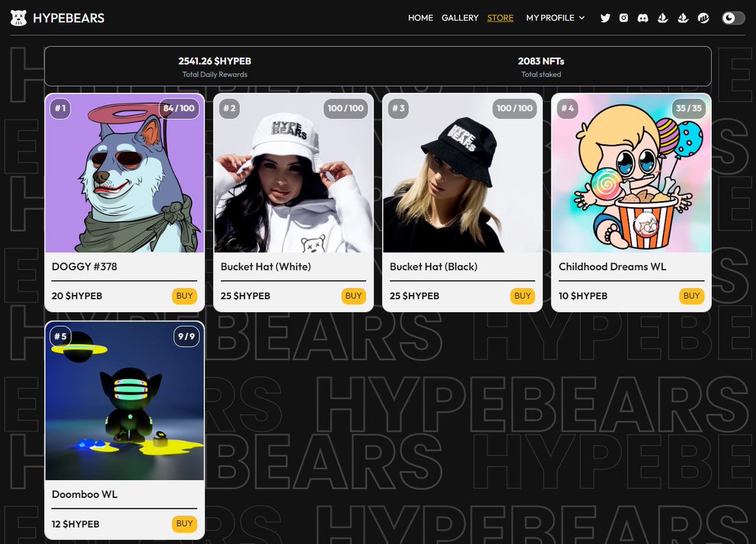756x544 pixels.
Task: Click the 35 / 35 stock counter
Action: point(689,108)
